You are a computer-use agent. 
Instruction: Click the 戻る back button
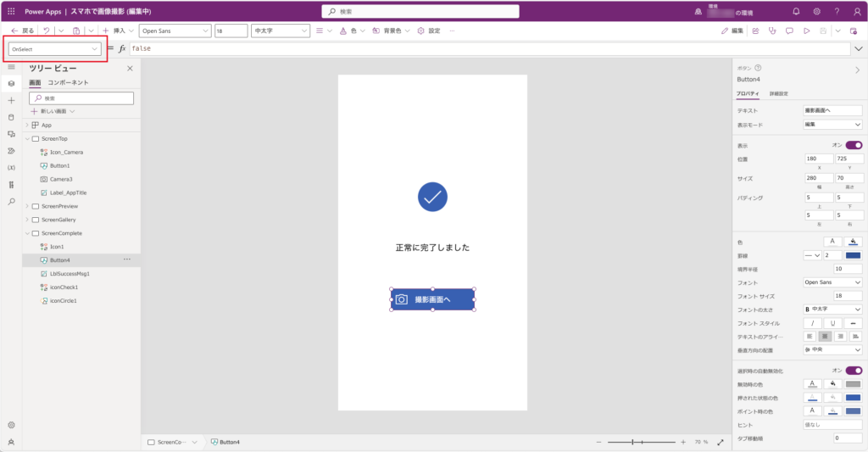22,31
